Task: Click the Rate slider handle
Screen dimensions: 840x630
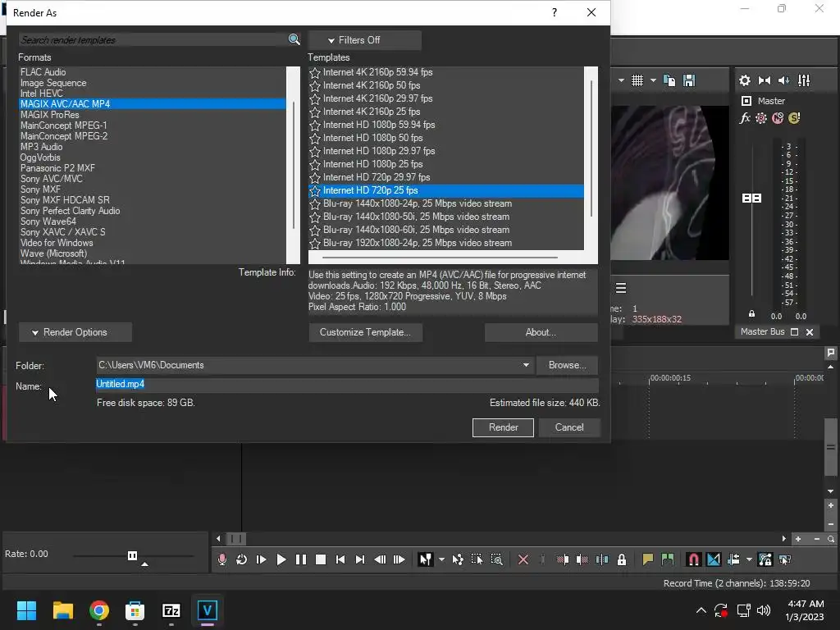Action: click(x=132, y=555)
